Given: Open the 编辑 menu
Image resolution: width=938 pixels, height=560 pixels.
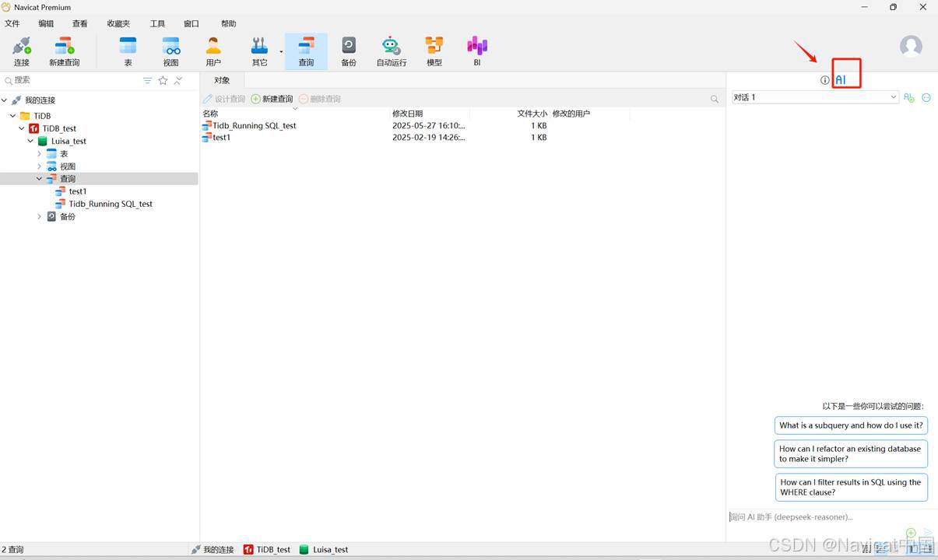Looking at the screenshot, I should 47,24.
